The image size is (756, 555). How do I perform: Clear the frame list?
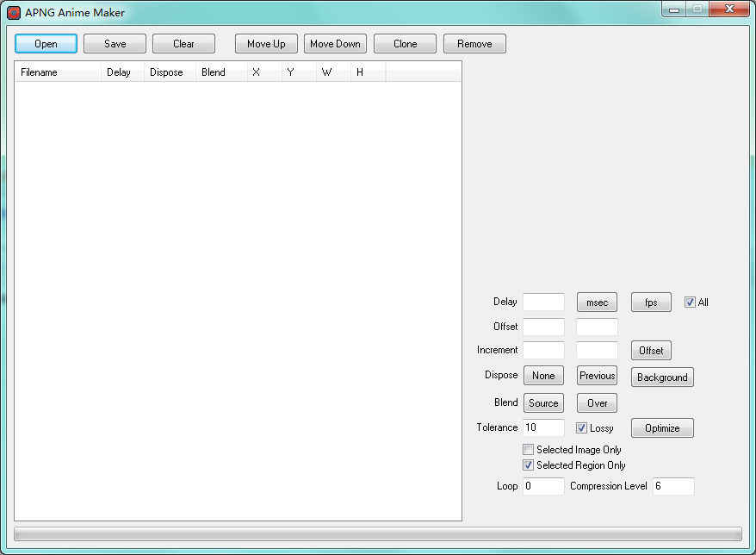(x=183, y=43)
